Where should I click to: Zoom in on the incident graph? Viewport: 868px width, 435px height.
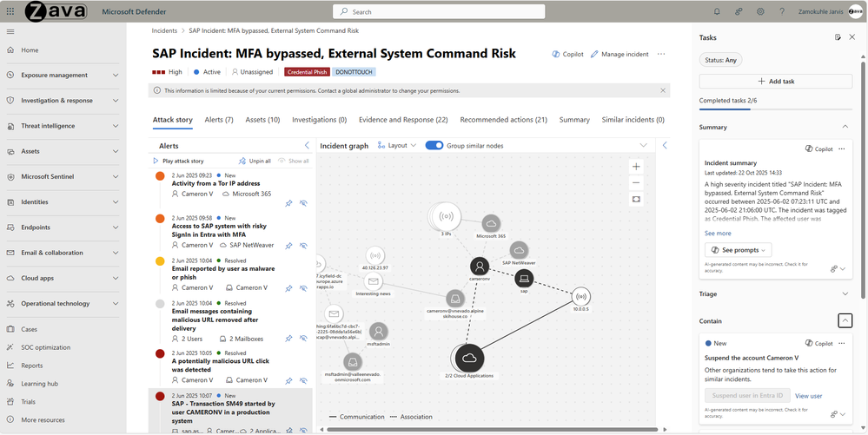click(636, 167)
